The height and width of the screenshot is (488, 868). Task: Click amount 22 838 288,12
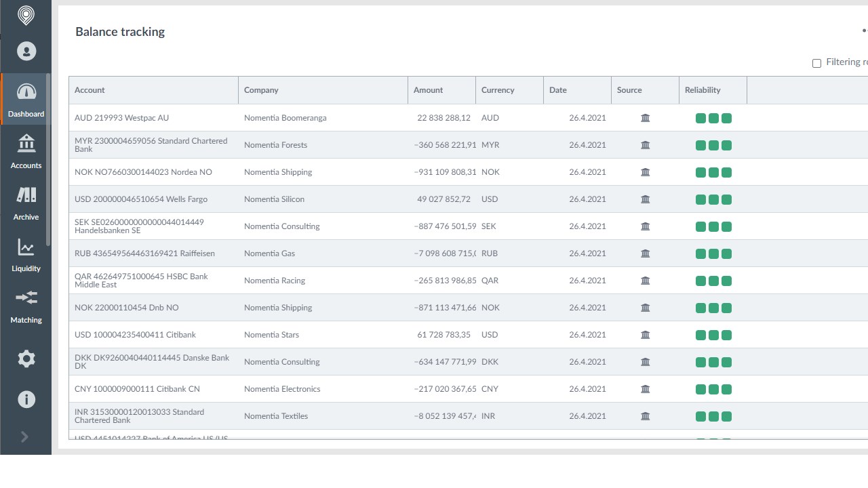tap(444, 118)
